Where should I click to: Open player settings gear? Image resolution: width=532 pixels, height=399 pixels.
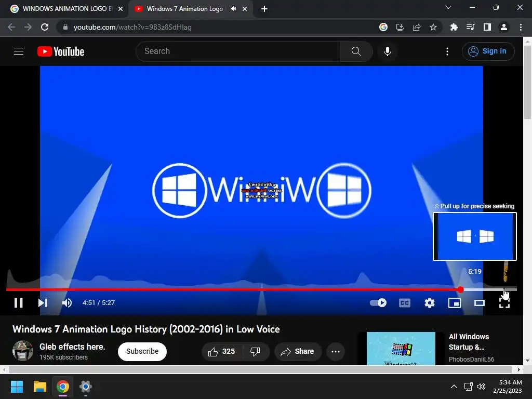pyautogui.click(x=430, y=303)
